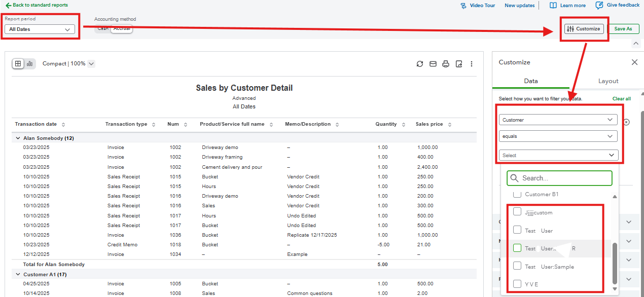
Task: Switch to table view icon
Action: (x=18, y=64)
